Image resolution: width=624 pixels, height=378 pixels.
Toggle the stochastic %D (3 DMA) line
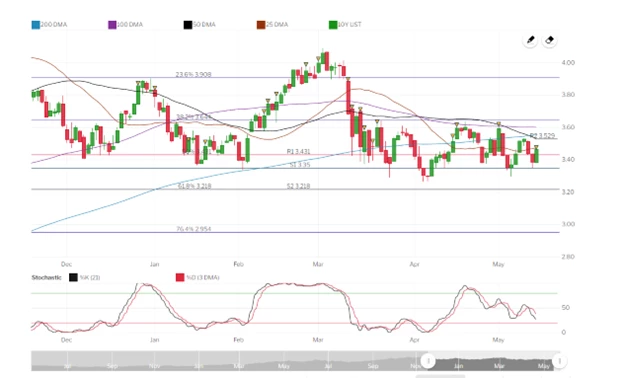pos(198,277)
